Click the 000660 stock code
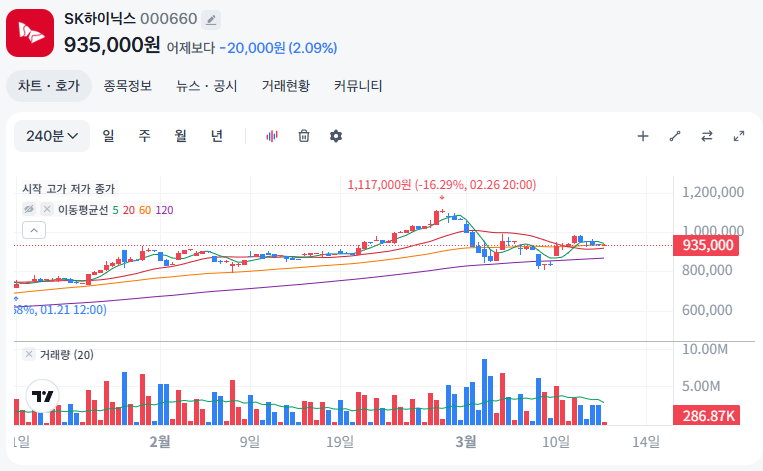Viewport: 763px width, 471px height. [168, 19]
